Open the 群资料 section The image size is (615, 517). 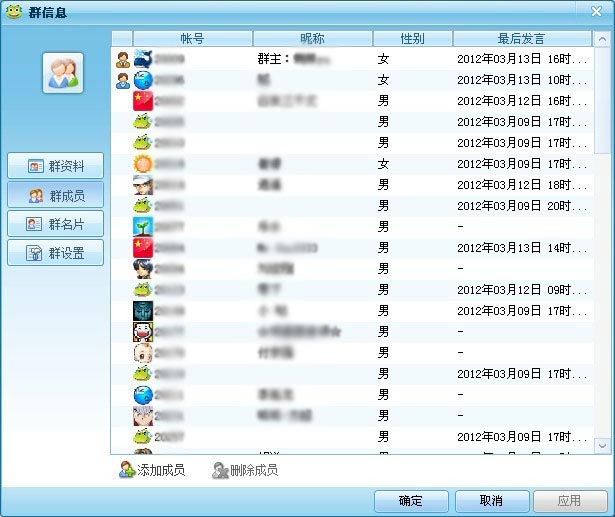[56, 166]
